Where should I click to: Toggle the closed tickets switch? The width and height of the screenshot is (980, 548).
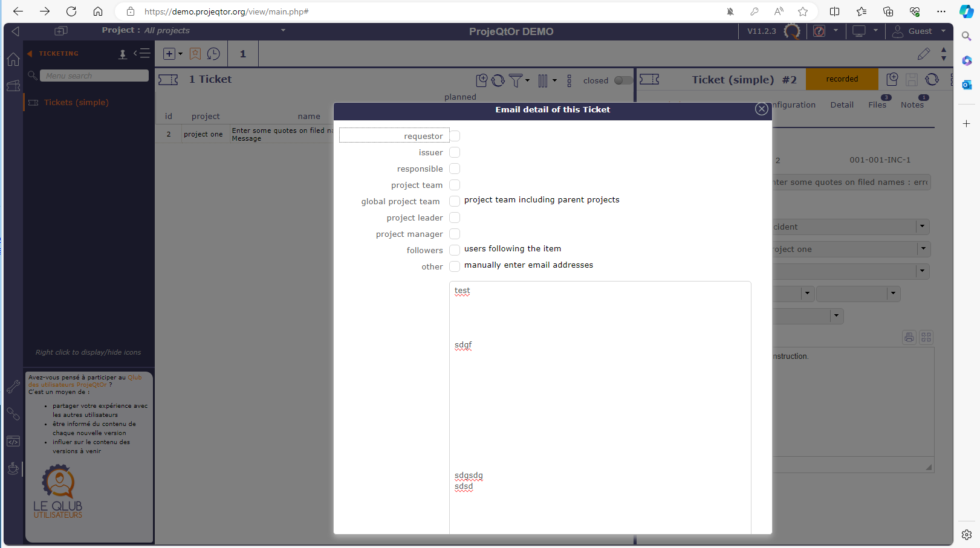click(x=623, y=80)
